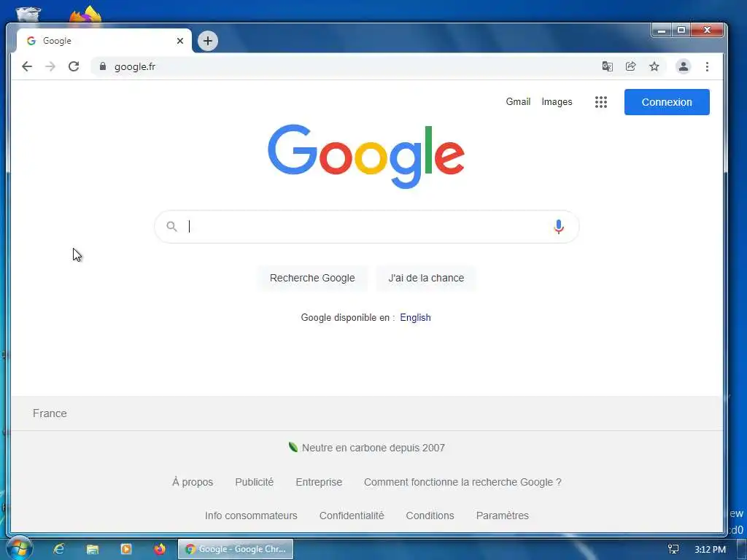Click the forward navigation arrow
Viewport: 747px width, 560px height.
[x=50, y=66]
